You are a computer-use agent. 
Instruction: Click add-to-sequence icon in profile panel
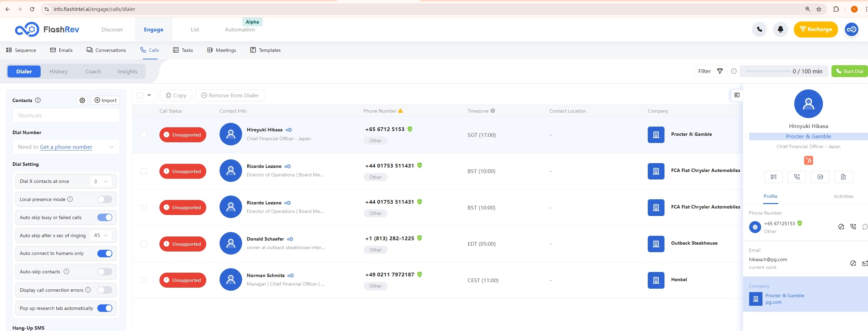(774, 177)
